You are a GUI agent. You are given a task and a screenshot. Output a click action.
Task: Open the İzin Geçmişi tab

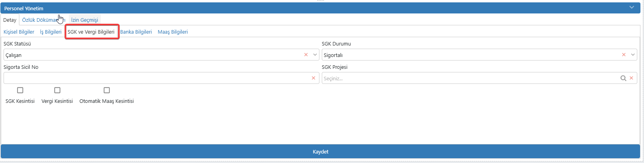click(x=85, y=20)
